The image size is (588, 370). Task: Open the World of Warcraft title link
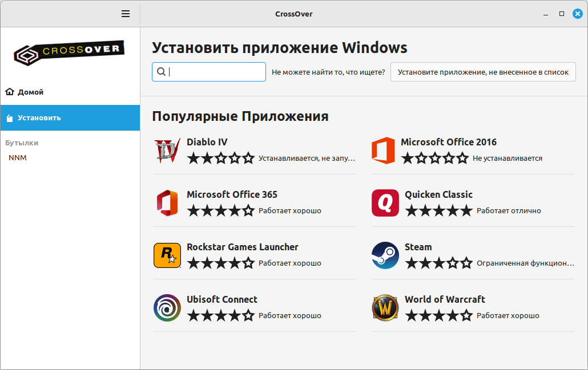pyautogui.click(x=445, y=299)
